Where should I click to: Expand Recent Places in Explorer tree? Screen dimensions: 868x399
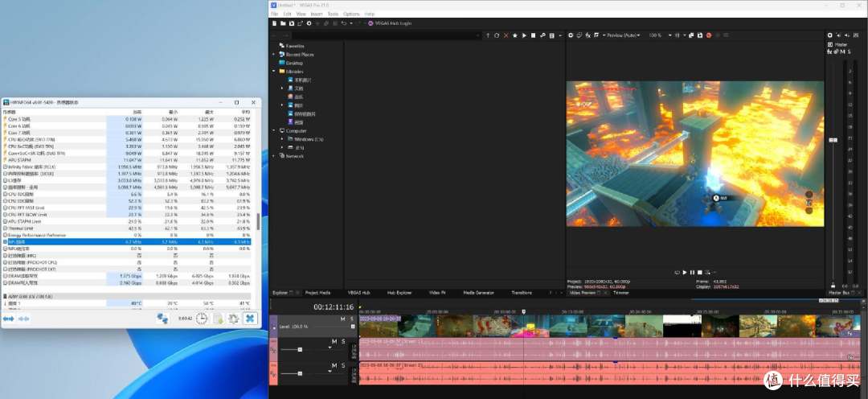[274, 55]
